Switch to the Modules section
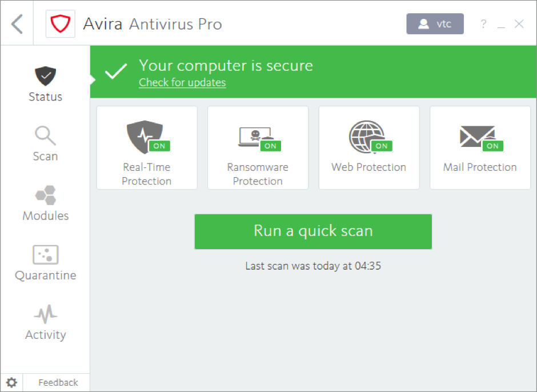Screen dimensions: 537x392 point(45,204)
